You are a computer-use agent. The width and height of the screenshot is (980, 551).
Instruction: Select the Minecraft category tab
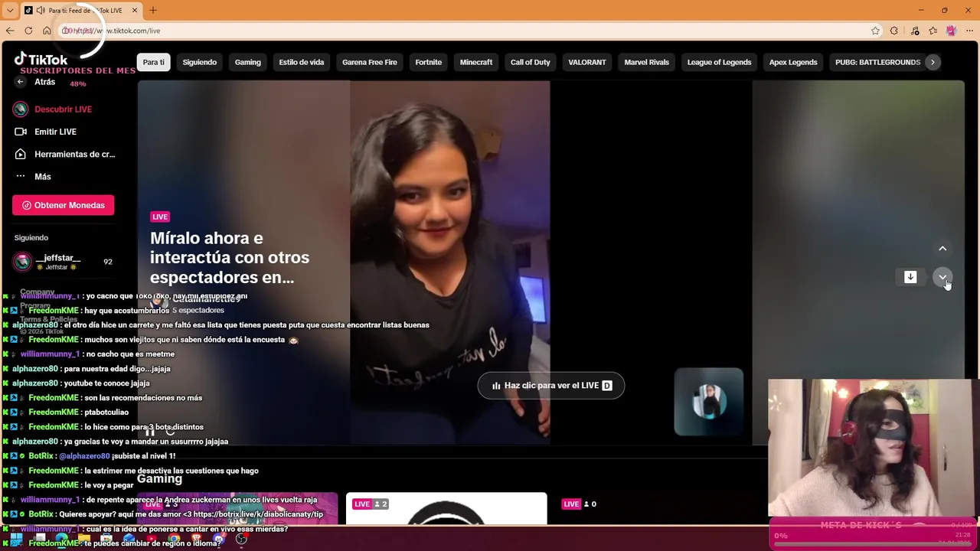(x=476, y=62)
